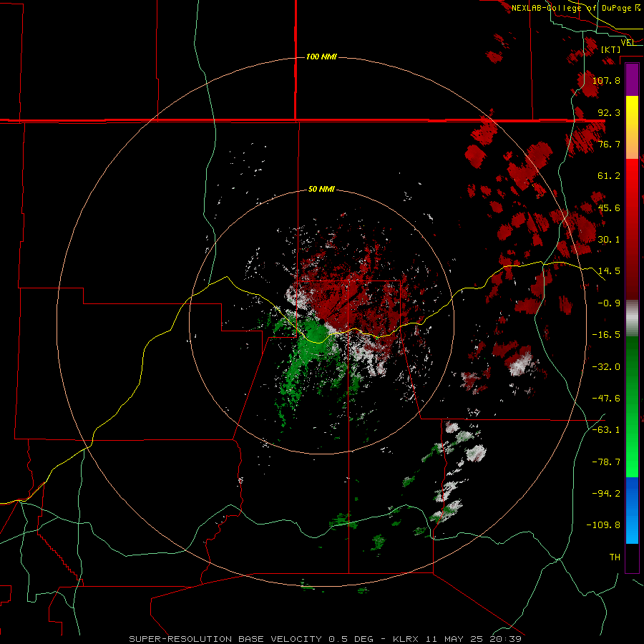Click the purple segment of color bar
Viewport: 644px width, 644px height.
click(x=632, y=80)
